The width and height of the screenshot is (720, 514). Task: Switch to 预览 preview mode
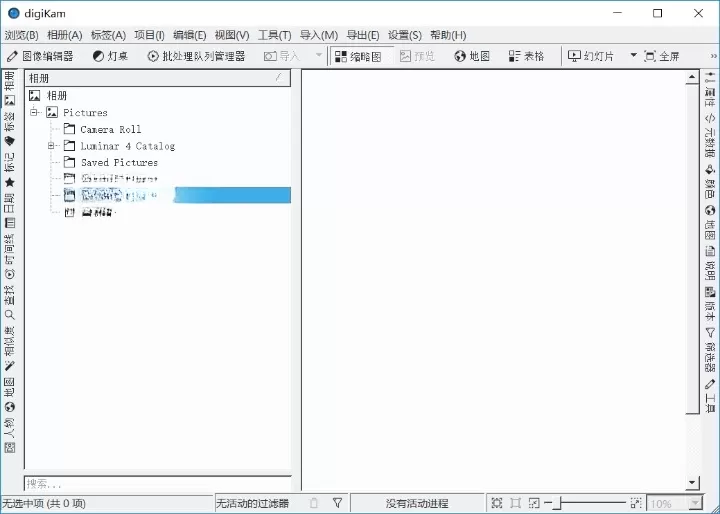pyautogui.click(x=417, y=56)
